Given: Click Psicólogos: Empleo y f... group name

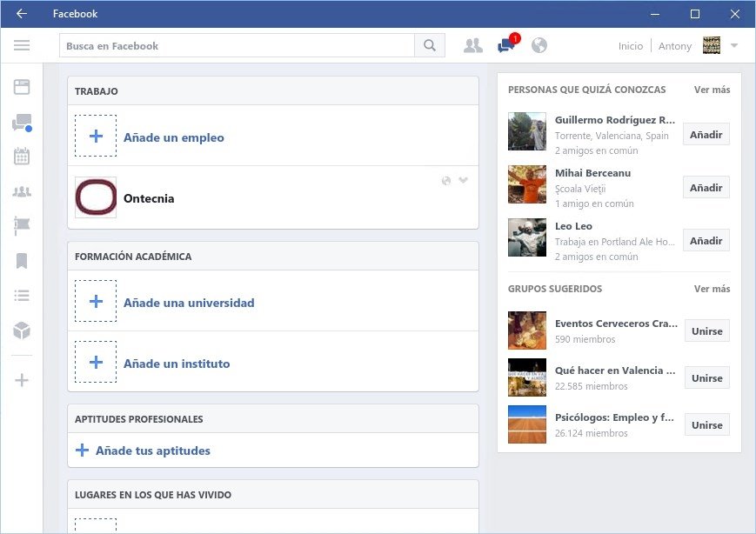Looking at the screenshot, I should pos(614,417).
